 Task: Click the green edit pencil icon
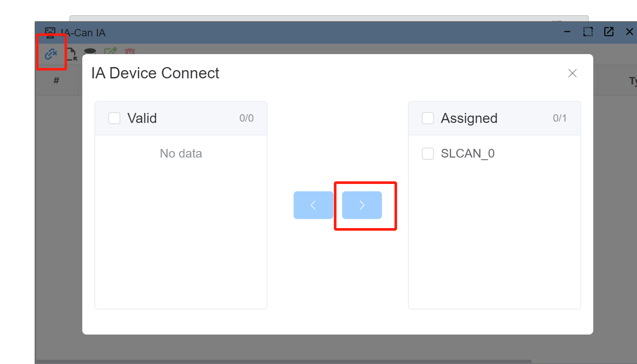(110, 51)
